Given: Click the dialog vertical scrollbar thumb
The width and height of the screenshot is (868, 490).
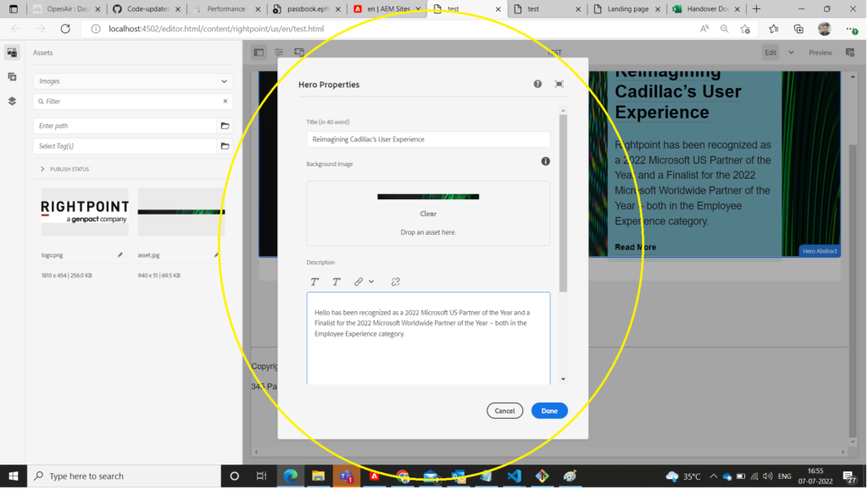Looking at the screenshot, I should click(563, 203).
